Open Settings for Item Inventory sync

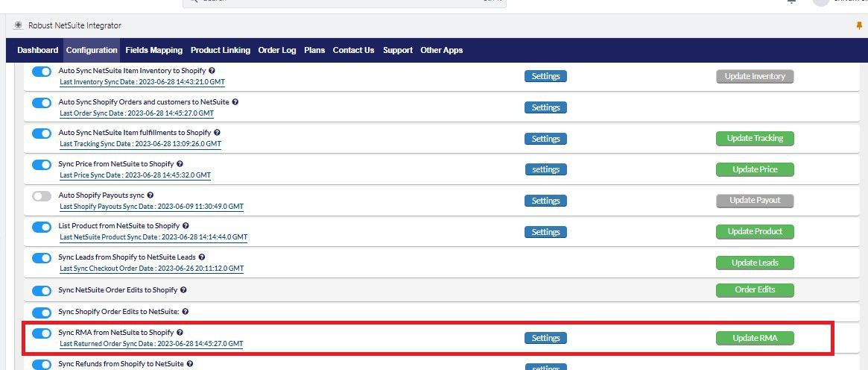(x=545, y=76)
